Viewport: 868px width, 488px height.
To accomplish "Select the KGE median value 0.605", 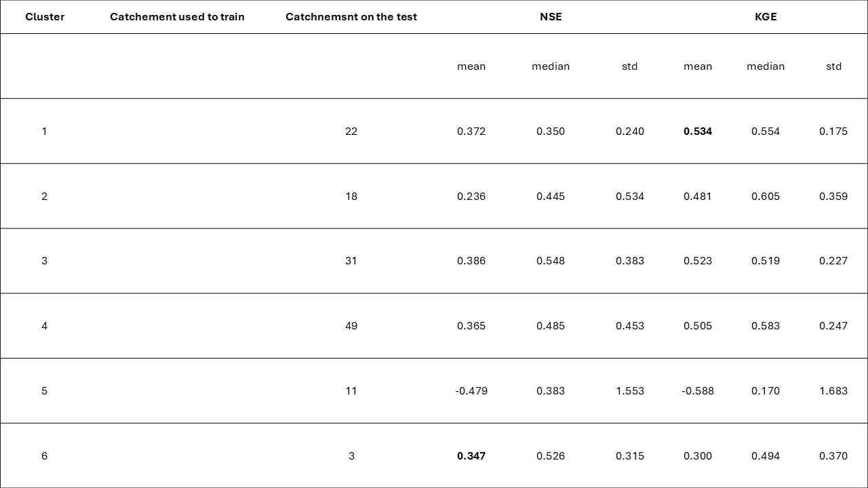I will [x=766, y=197].
